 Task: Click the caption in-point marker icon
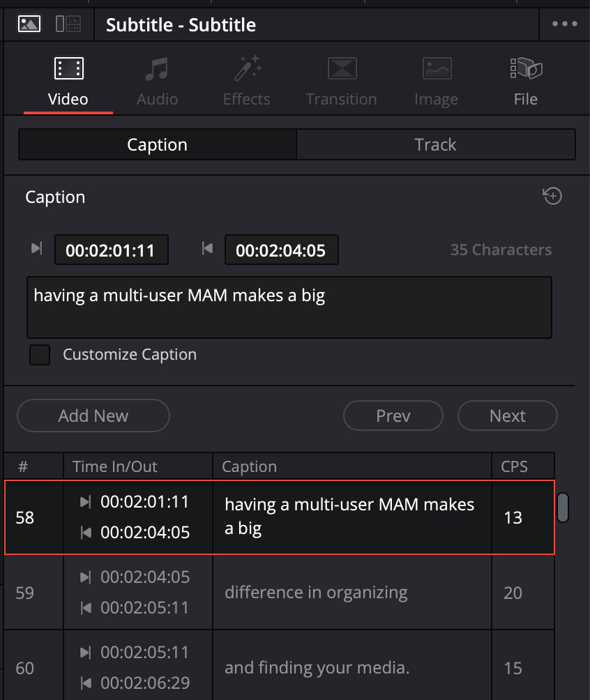(x=36, y=248)
